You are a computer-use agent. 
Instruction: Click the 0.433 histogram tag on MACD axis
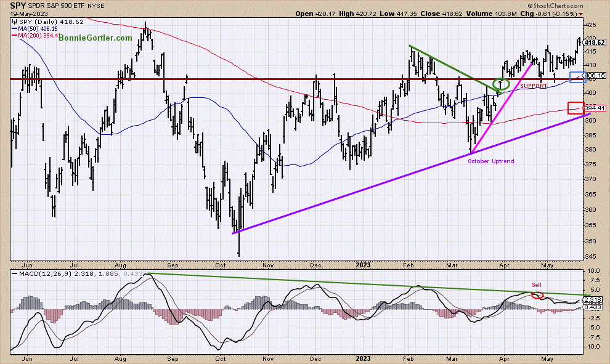point(593,307)
